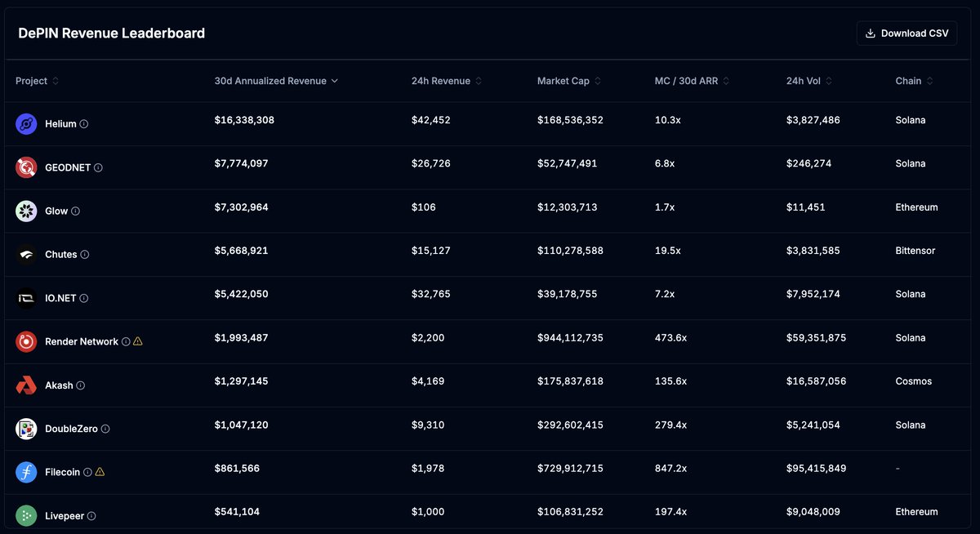
Task: Download the leaderboard as CSV
Action: [906, 33]
